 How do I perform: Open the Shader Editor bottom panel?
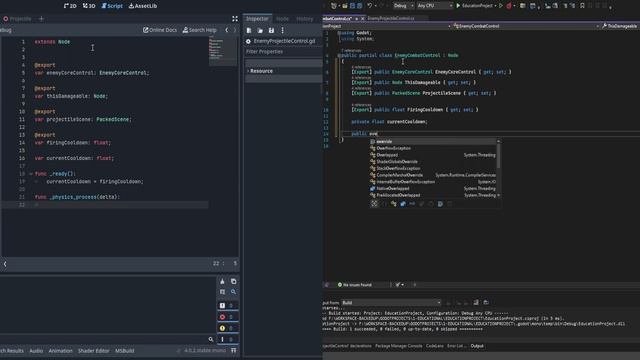pyautogui.click(x=93, y=351)
